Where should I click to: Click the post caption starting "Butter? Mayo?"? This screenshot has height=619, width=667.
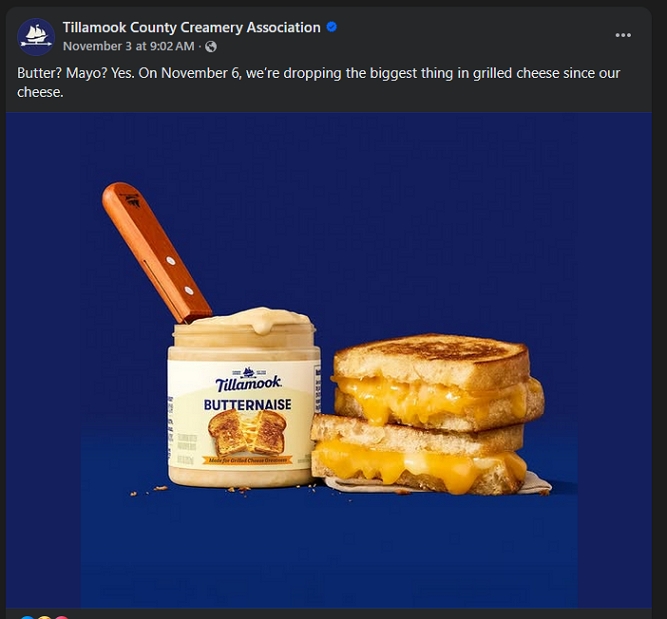click(x=319, y=83)
